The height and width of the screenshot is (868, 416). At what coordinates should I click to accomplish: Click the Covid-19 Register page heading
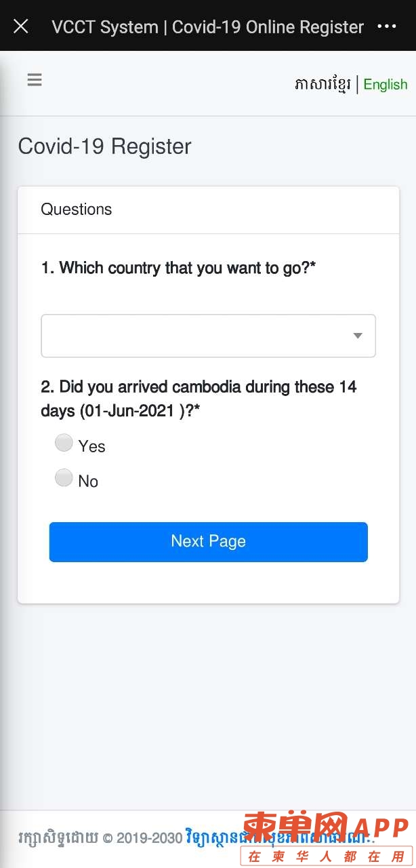click(x=105, y=146)
